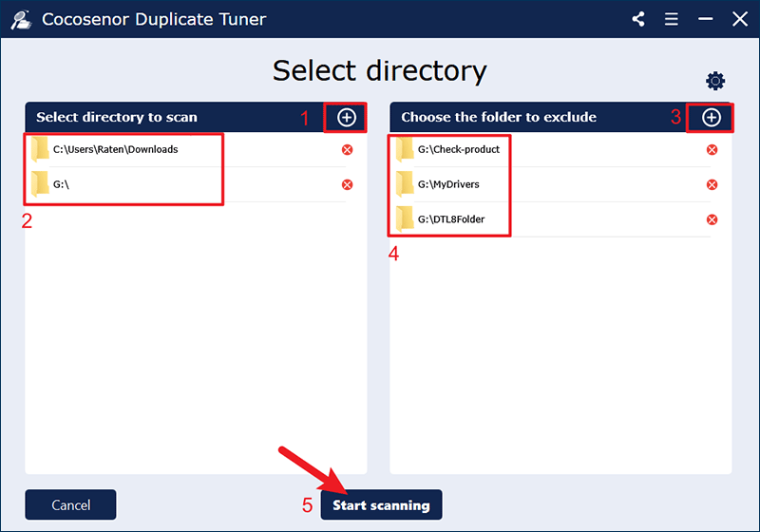The height and width of the screenshot is (532, 760).
Task: Remove G:\MyDrivers from exclude list
Action: pyautogui.click(x=712, y=184)
